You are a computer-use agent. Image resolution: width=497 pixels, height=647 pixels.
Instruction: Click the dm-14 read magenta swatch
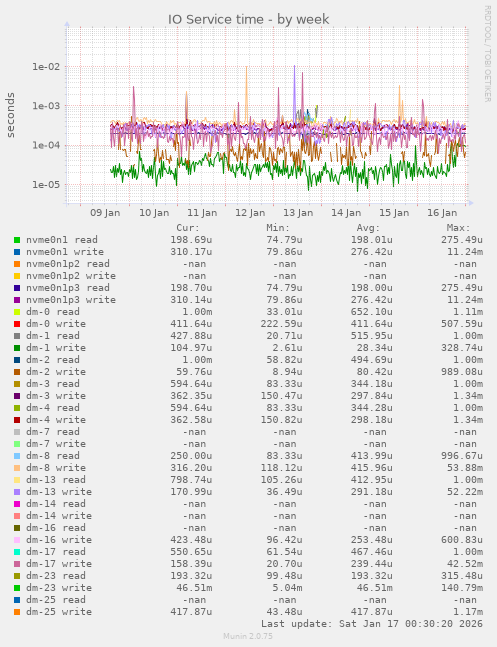17,504
